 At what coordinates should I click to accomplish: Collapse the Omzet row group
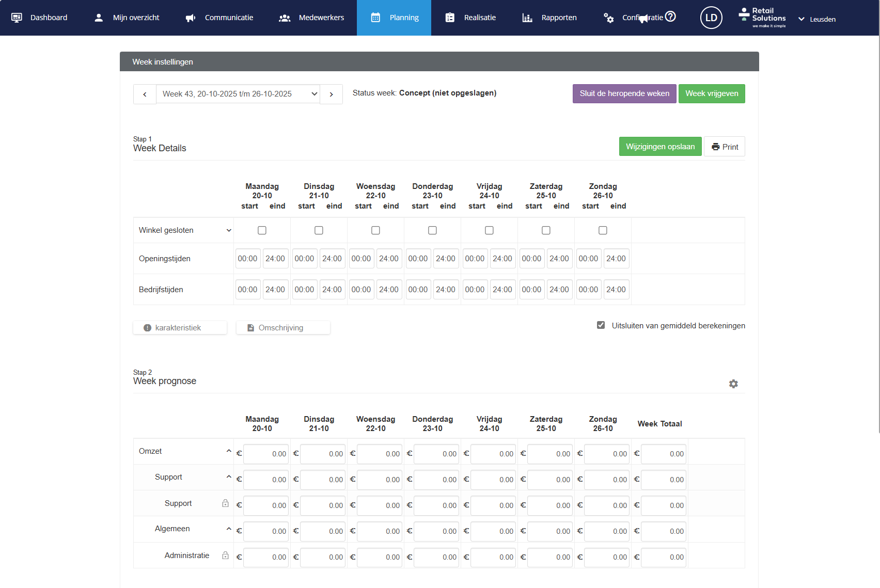[x=229, y=451]
